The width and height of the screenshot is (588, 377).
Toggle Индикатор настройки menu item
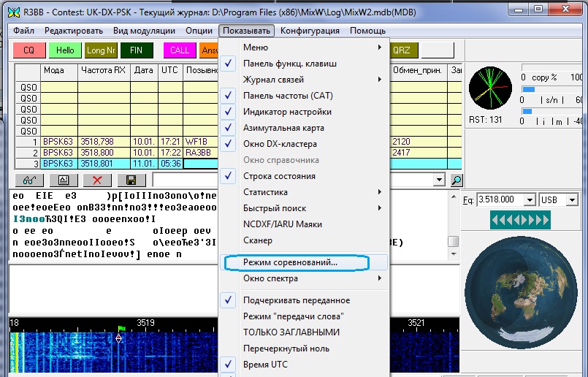(x=287, y=112)
